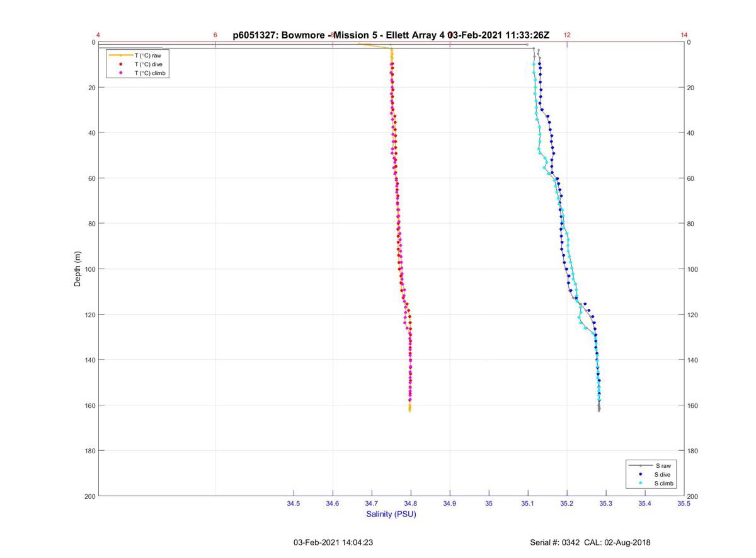Screen dimensions: 756x558
Task: Click the 20 tick on the left depth axis
Action: click(x=92, y=88)
